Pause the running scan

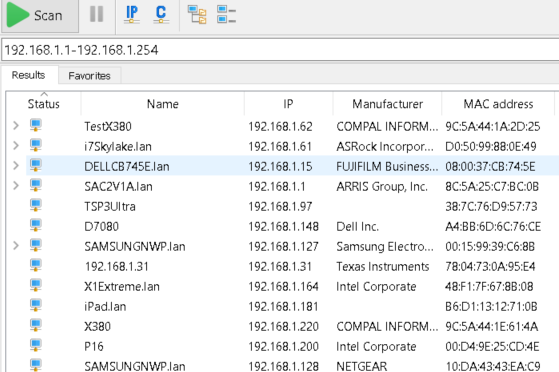97,15
